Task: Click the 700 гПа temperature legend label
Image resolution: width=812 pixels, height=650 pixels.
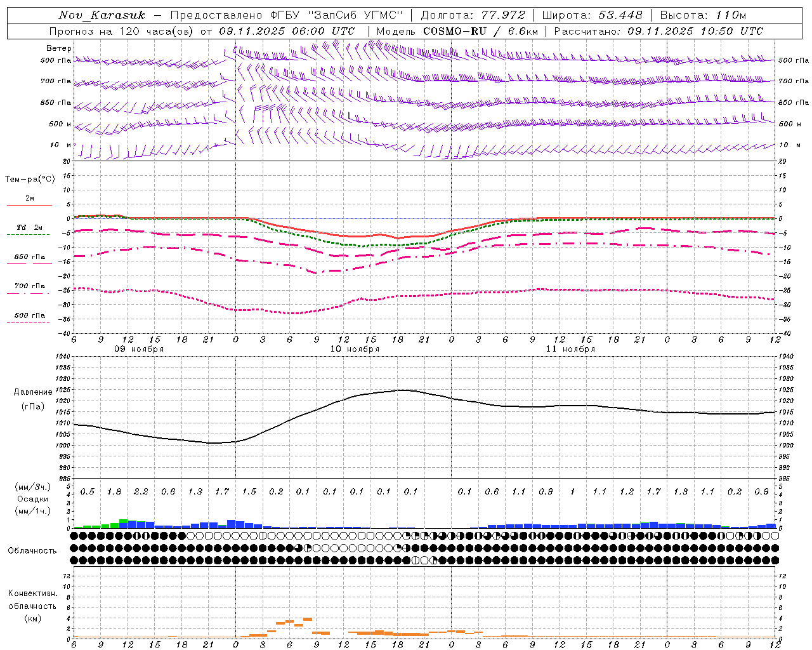Action: click(30, 286)
